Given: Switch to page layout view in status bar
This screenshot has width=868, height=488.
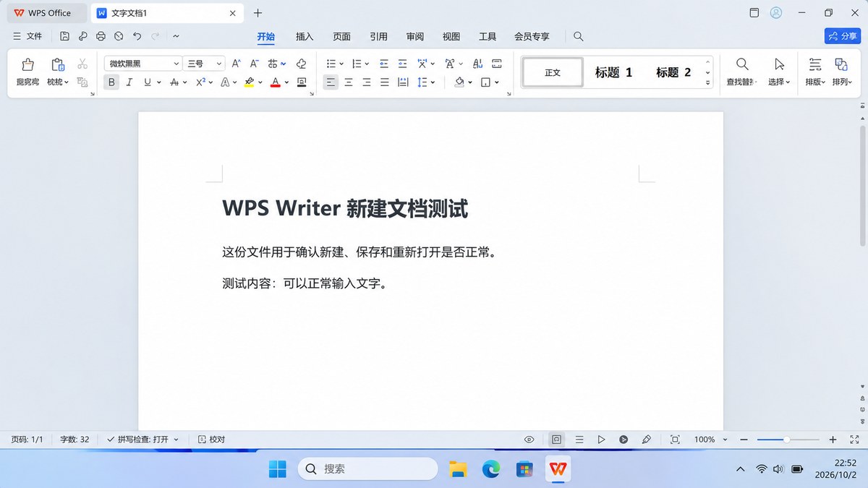Looking at the screenshot, I should [x=556, y=439].
